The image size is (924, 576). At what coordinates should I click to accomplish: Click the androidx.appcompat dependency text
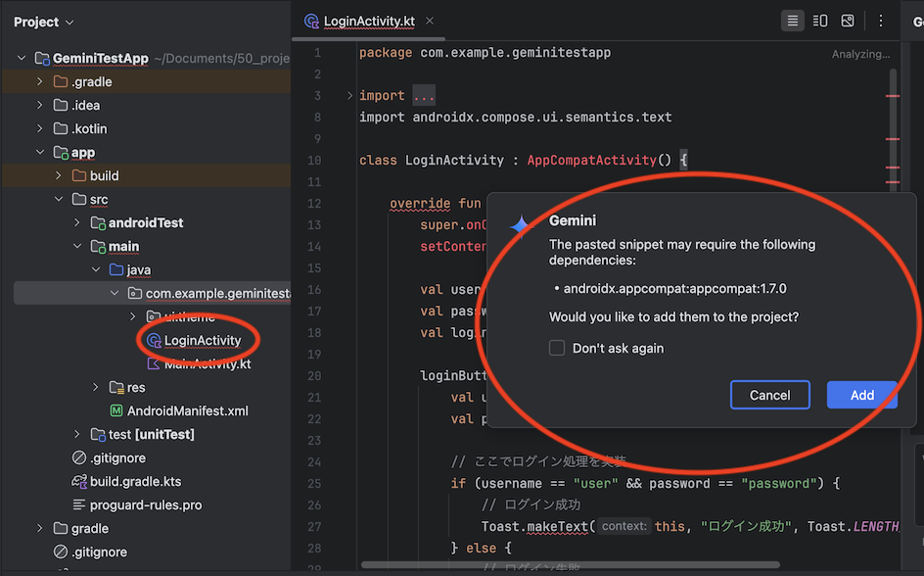[x=674, y=289]
